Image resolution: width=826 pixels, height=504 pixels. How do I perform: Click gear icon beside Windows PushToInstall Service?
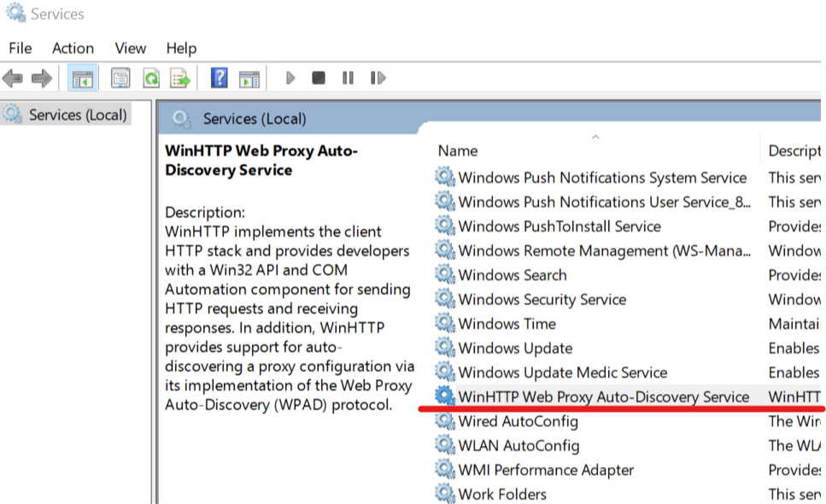coord(445,226)
